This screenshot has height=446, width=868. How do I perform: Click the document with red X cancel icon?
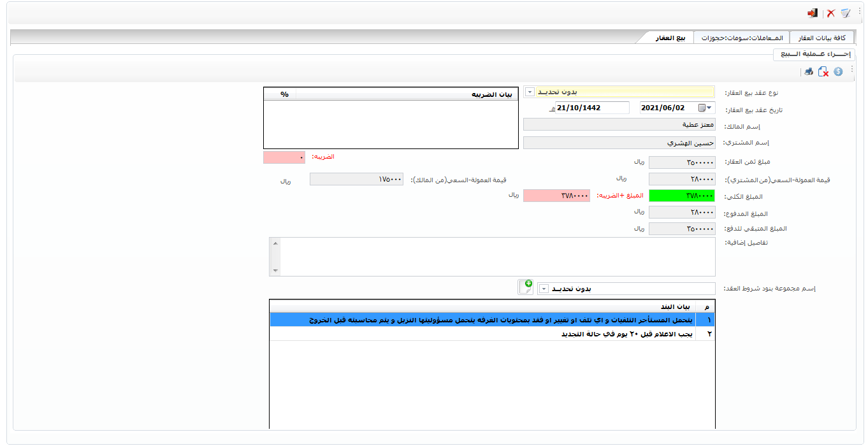823,71
